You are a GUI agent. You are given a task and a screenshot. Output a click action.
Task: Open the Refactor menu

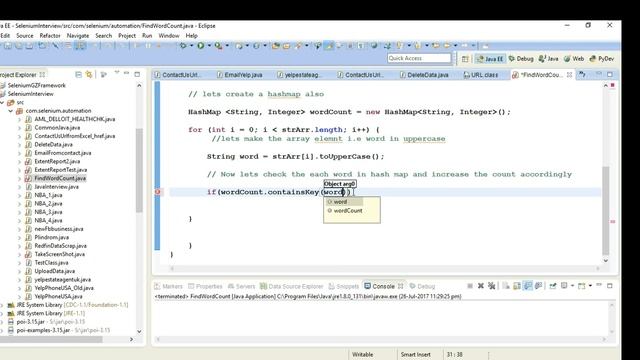click(50, 36)
